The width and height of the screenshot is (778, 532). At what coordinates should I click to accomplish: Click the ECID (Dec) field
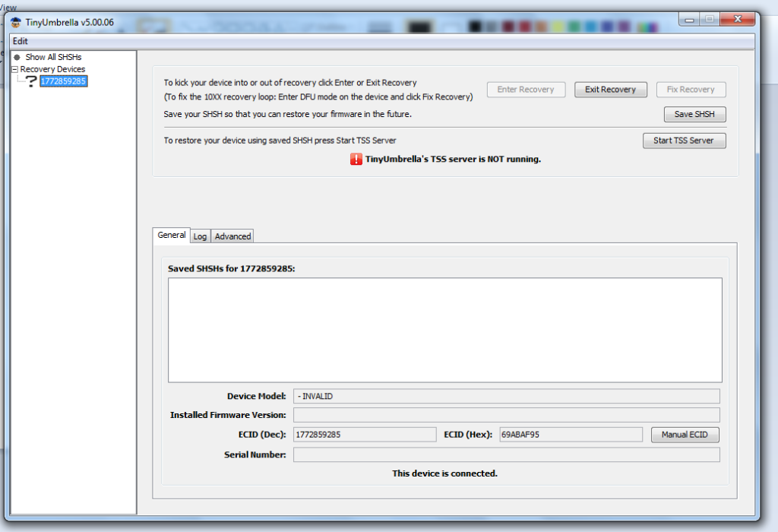(364, 435)
